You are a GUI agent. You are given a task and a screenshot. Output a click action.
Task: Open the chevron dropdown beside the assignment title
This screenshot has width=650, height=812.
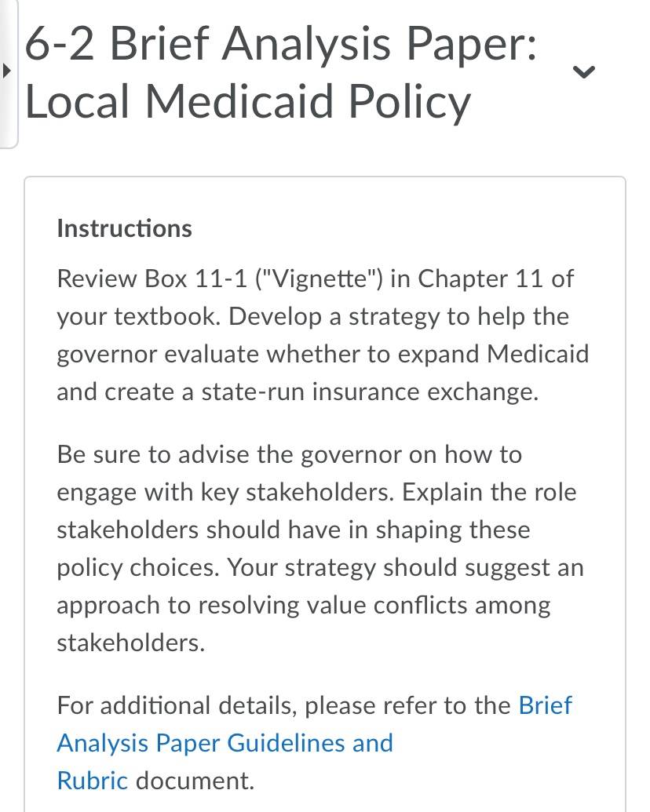(x=584, y=71)
